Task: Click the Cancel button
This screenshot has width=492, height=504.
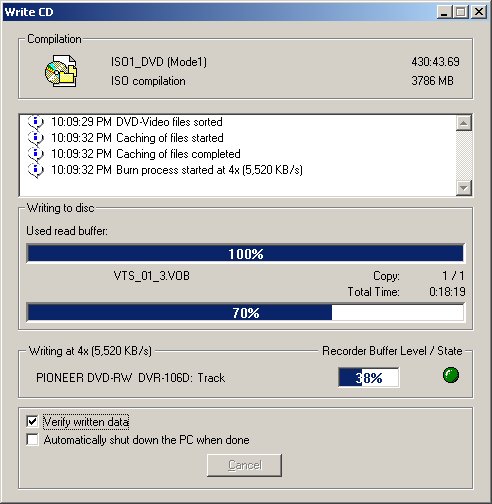Action: (x=244, y=465)
